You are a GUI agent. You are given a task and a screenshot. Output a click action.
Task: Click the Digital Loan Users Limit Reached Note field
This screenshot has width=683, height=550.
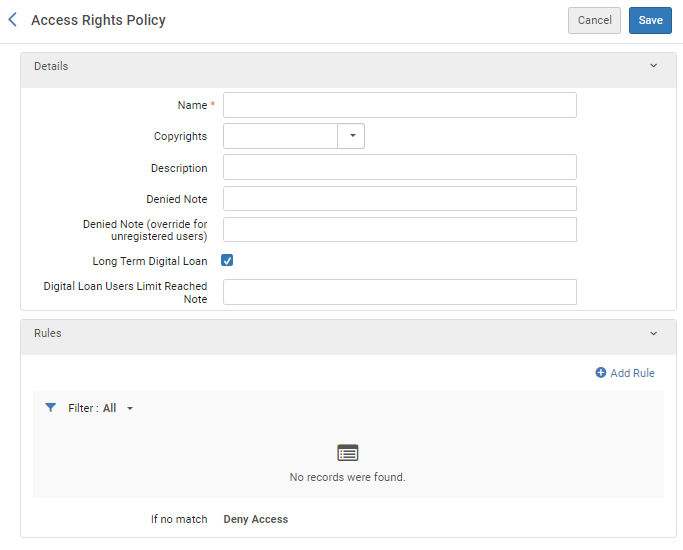[x=400, y=292]
